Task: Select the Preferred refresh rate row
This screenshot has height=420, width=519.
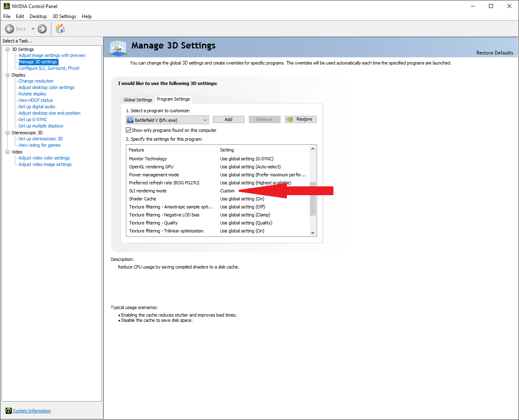Action: 218,183
